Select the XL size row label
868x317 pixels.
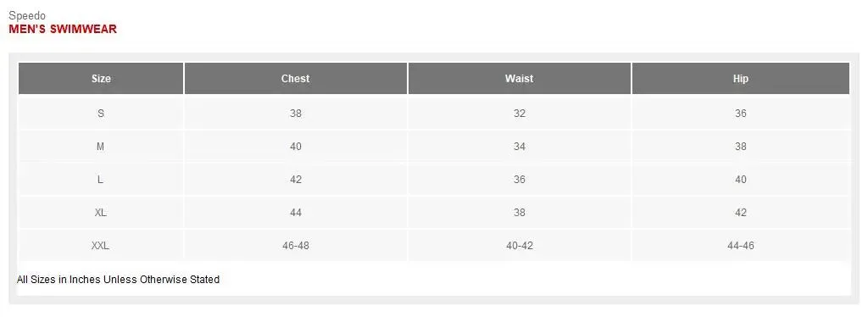point(101,213)
